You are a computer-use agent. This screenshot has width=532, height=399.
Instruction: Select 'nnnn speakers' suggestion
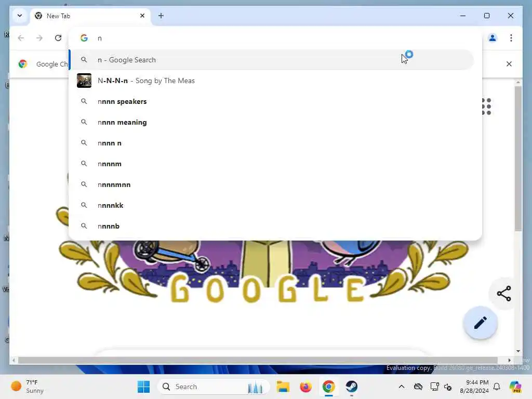point(271,101)
